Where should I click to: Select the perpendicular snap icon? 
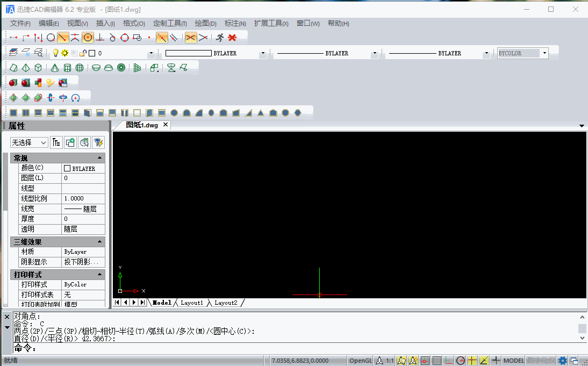[100, 38]
